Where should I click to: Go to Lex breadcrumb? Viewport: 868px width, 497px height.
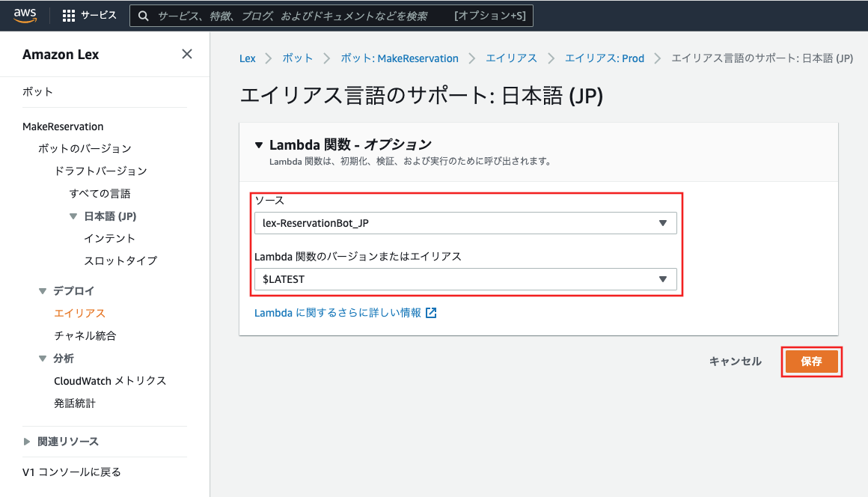click(248, 58)
